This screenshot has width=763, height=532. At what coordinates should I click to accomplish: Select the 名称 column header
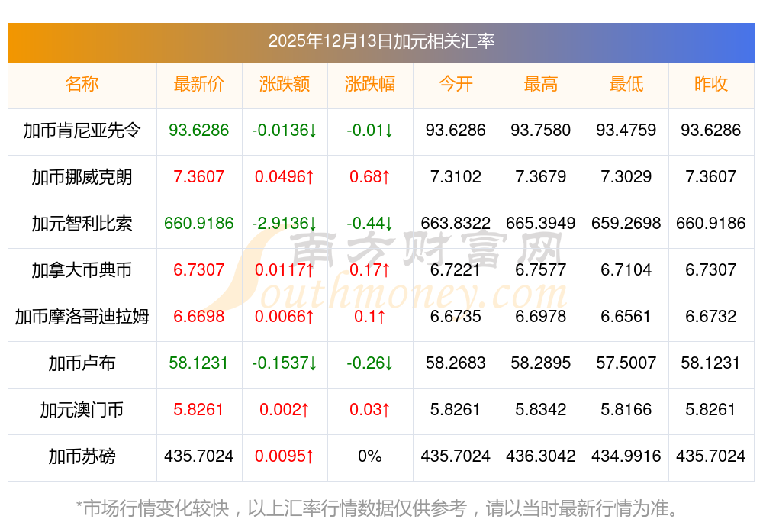(x=82, y=84)
